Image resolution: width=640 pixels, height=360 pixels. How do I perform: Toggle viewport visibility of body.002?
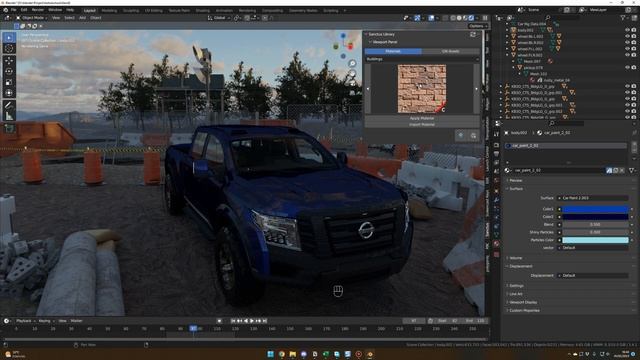[627, 30]
